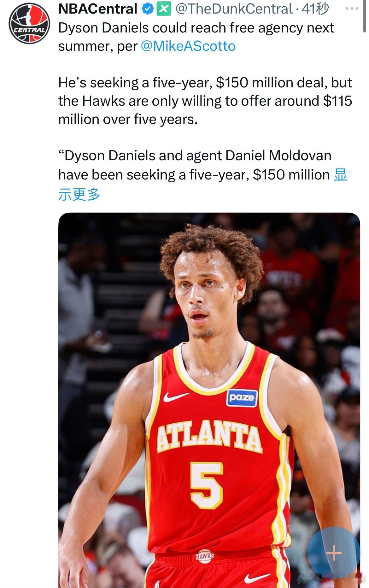This screenshot has width=369, height=588.
Task: Click the Nike swoosh on the jersey
Action: (176, 397)
